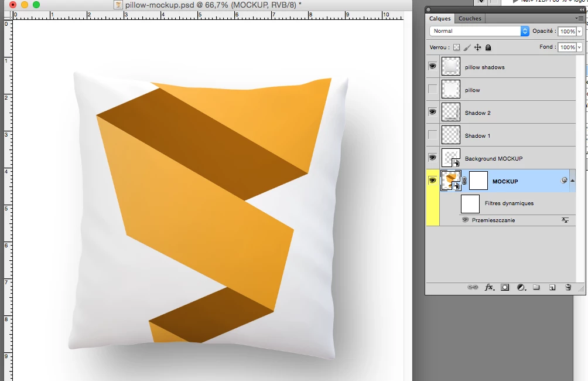Select the 'Background MOCKUP' layer name

494,159
